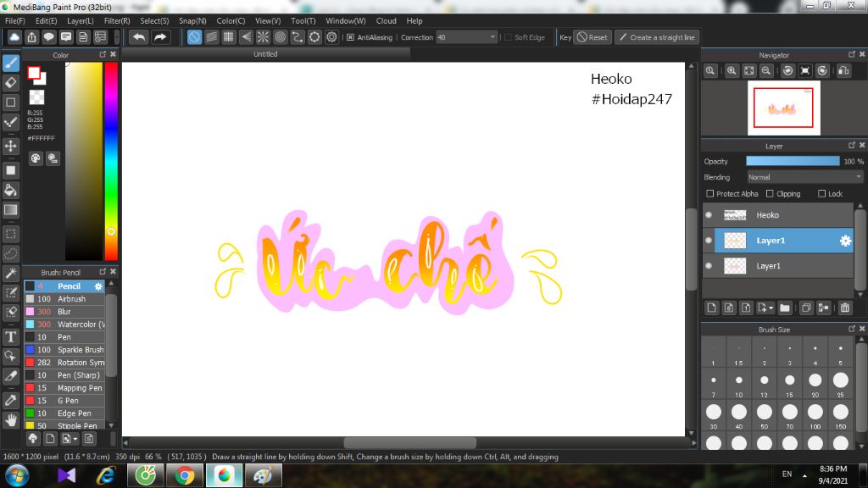Open Pencil brush settings gear

pos(98,286)
